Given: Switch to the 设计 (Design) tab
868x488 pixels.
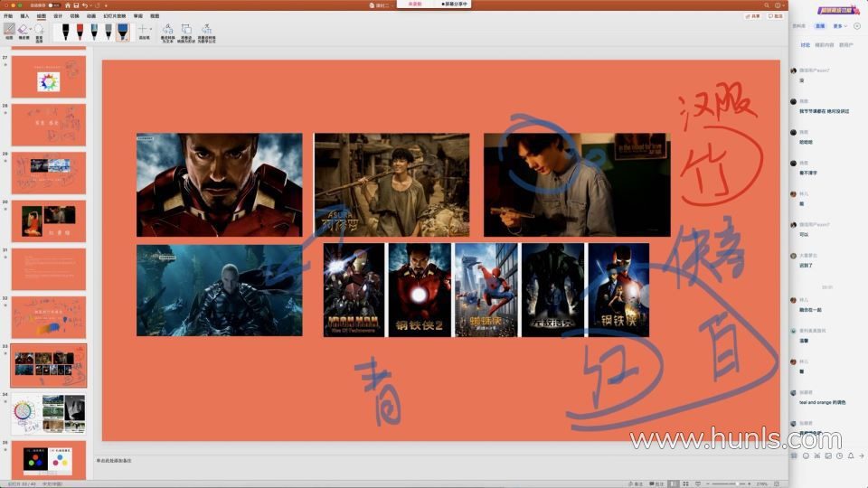Looking at the screenshot, I should (58, 16).
